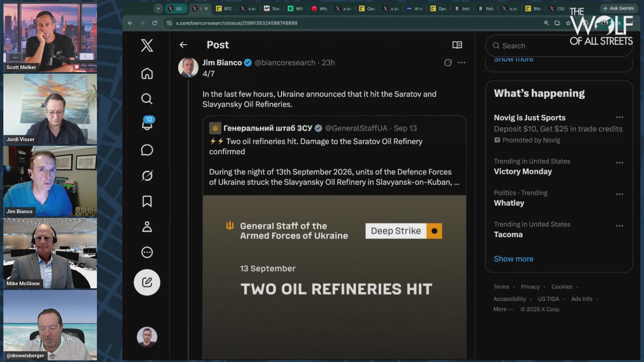The width and height of the screenshot is (644, 362).
Task: Open More circle icon in sidebar
Action: click(147, 252)
